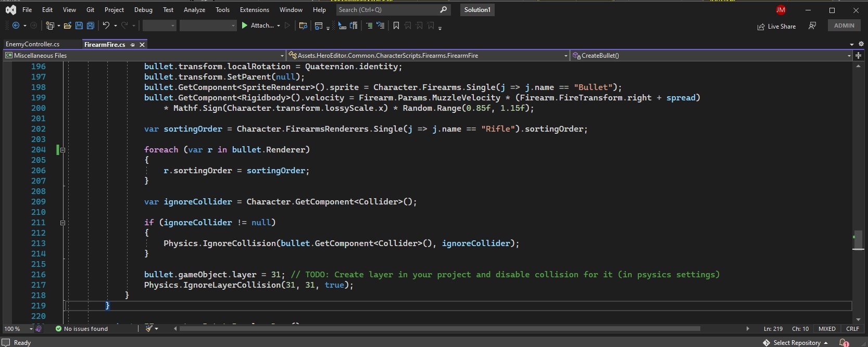
Task: Expand the Undo history dropdown arrow
Action: pos(115,25)
